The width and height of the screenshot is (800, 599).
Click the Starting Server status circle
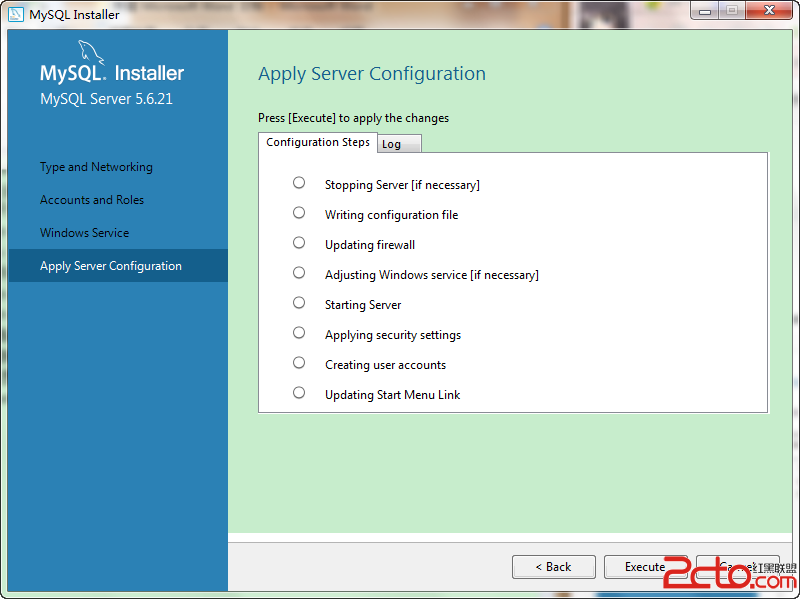299,303
